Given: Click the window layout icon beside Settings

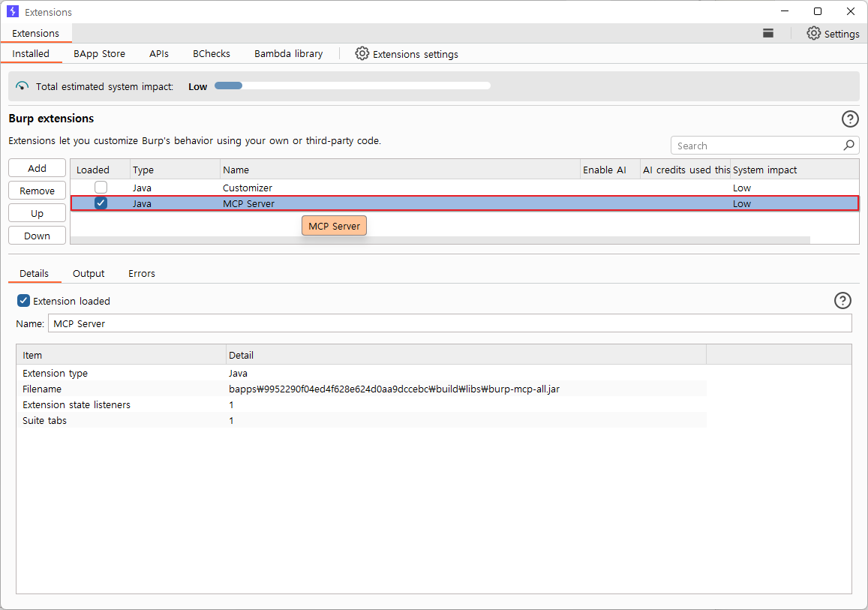Looking at the screenshot, I should pyautogui.click(x=767, y=33).
